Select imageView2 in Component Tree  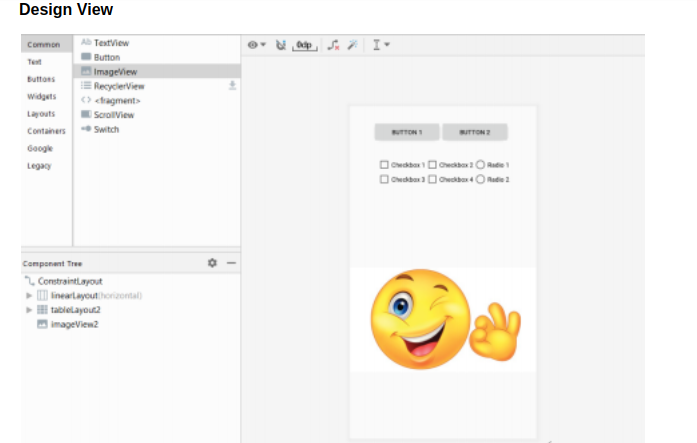click(74, 324)
